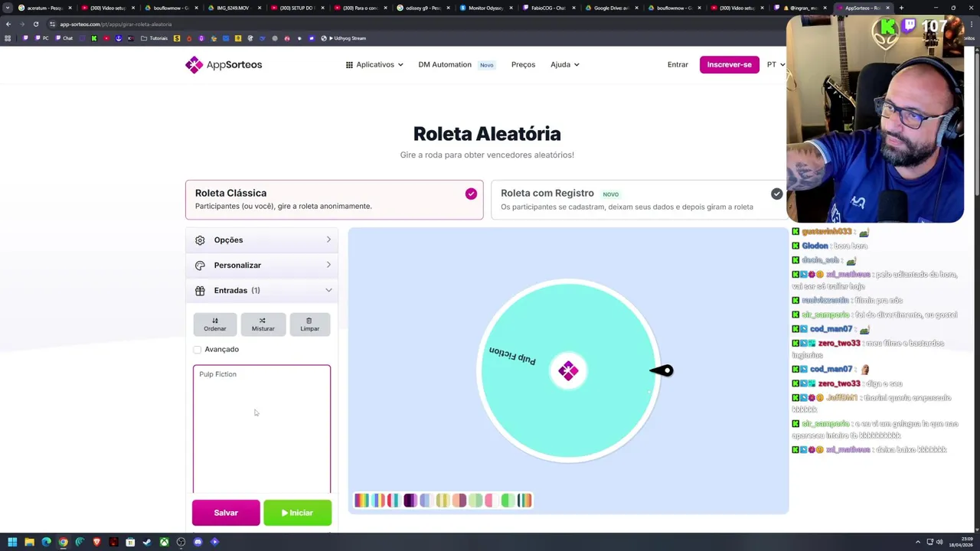The image size is (980, 551).
Task: Open the site info icon in the address bar
Action: pyautogui.click(x=52, y=24)
